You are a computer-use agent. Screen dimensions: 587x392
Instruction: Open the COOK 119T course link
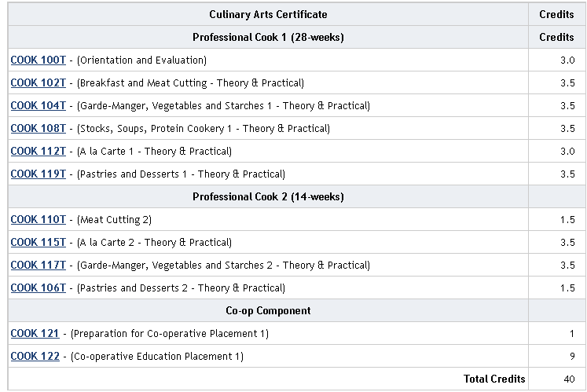tap(38, 174)
